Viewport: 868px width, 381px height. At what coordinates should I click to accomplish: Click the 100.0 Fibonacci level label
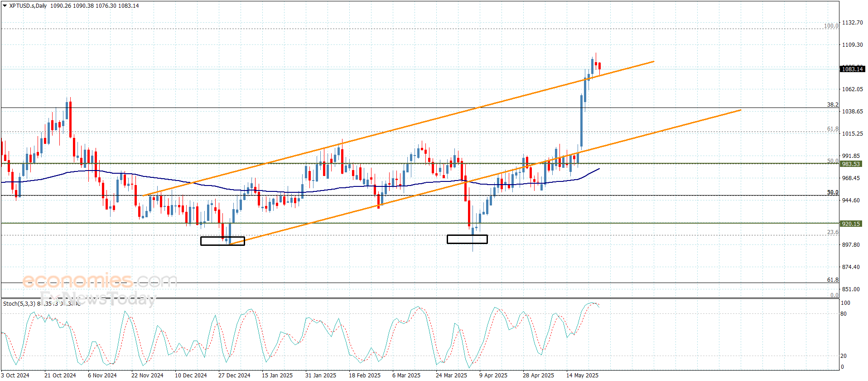[x=830, y=26]
